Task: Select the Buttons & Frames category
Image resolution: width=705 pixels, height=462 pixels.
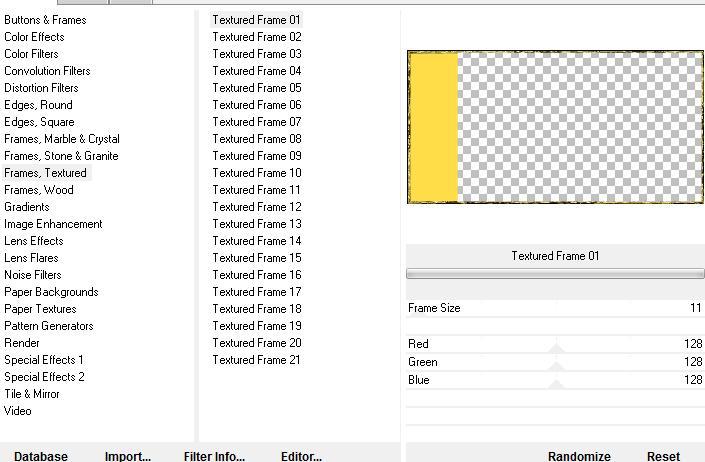Action: click(45, 20)
